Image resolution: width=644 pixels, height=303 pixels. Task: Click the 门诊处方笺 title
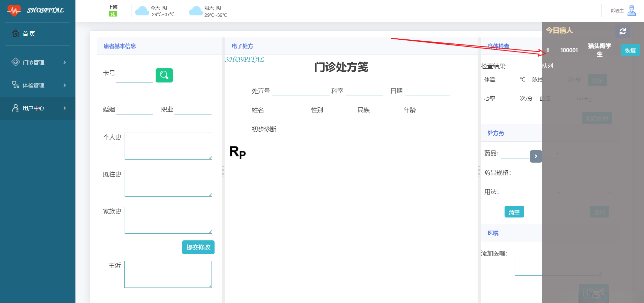341,67
